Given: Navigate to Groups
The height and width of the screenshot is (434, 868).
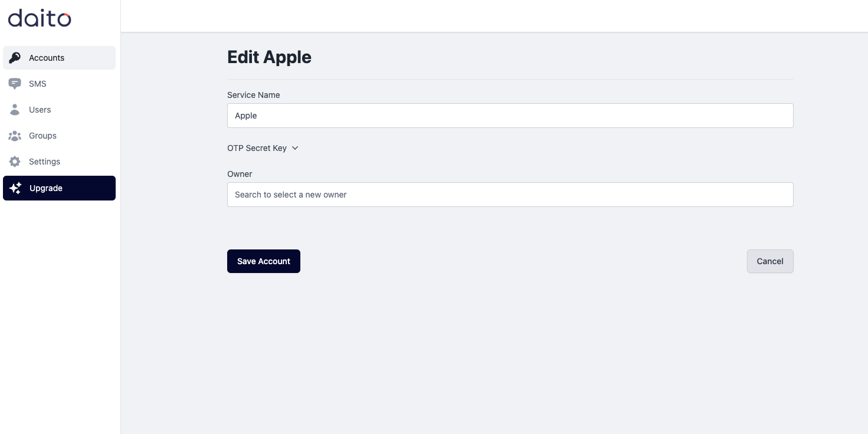Looking at the screenshot, I should coord(59,136).
